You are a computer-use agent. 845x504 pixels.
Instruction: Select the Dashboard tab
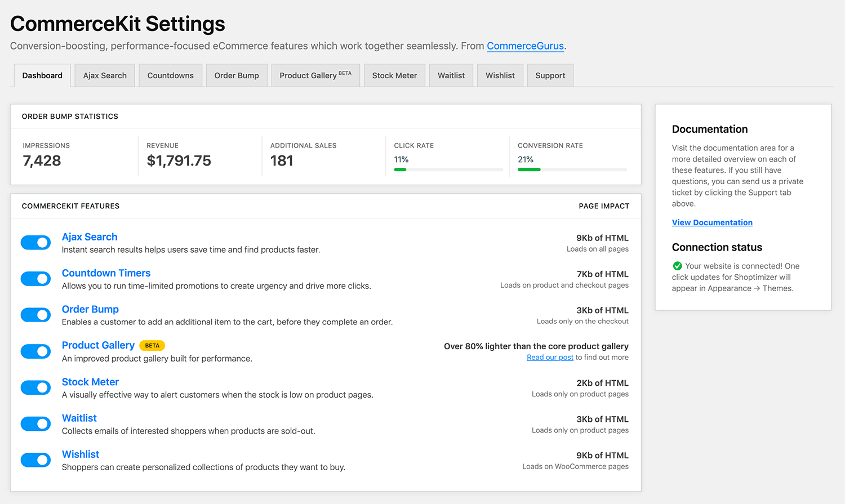(x=42, y=75)
